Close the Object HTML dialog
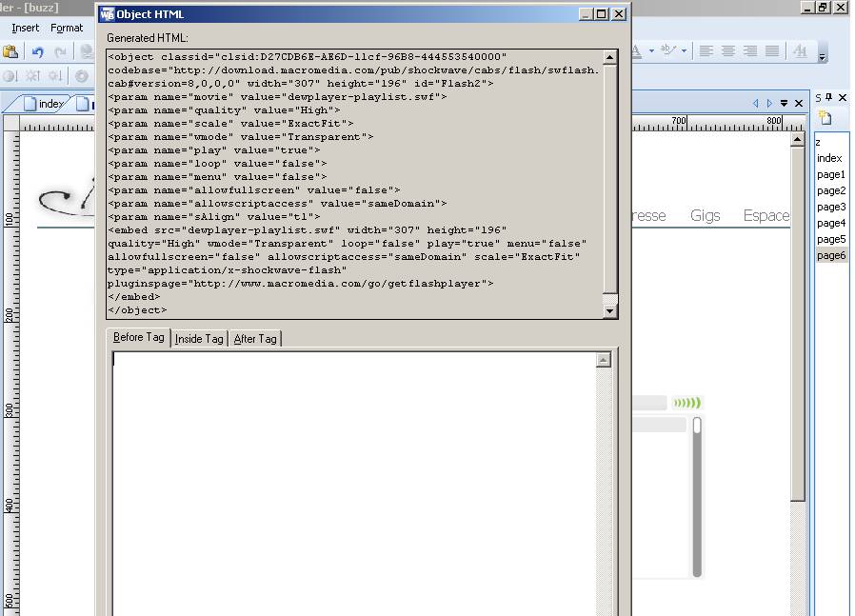The width and height of the screenshot is (855, 616). pos(618,14)
